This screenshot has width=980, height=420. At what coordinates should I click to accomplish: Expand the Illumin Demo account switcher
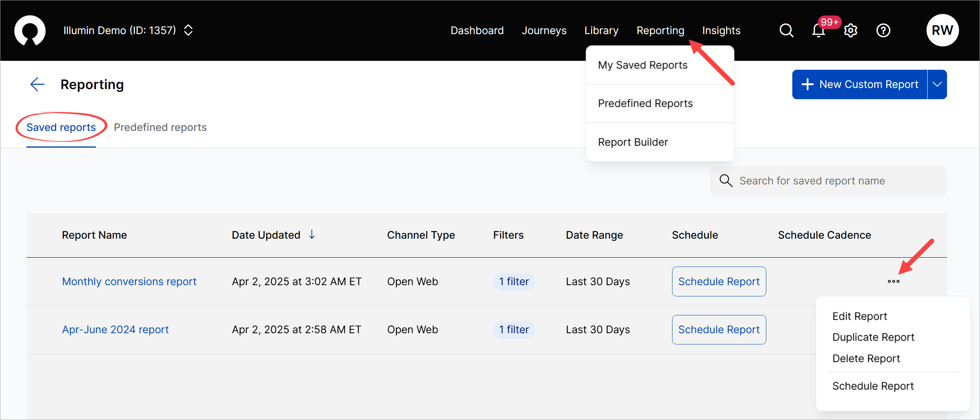[188, 30]
